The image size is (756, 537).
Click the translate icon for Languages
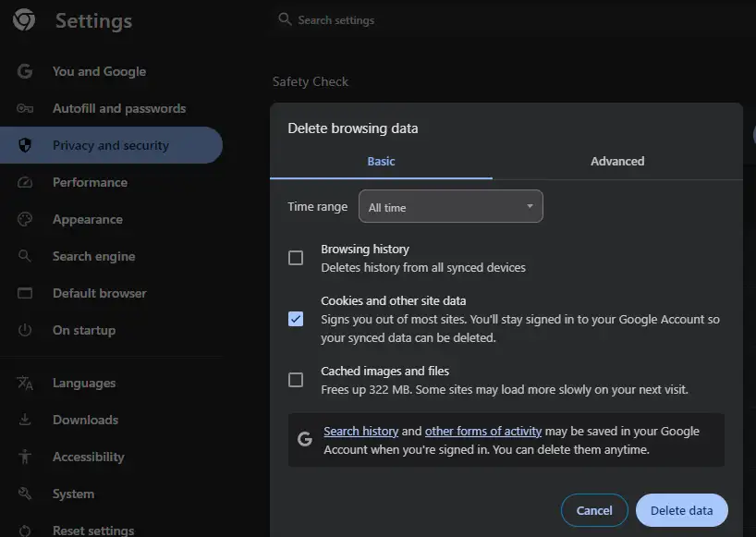(x=25, y=383)
